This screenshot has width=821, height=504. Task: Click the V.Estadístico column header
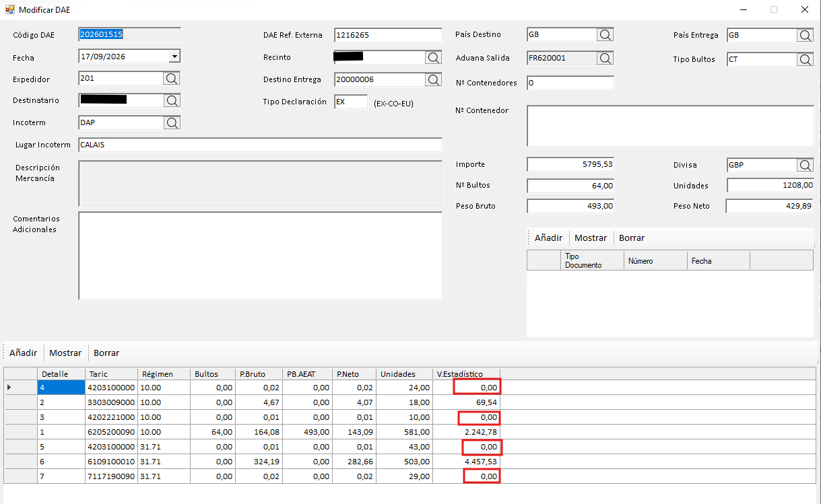coord(468,374)
